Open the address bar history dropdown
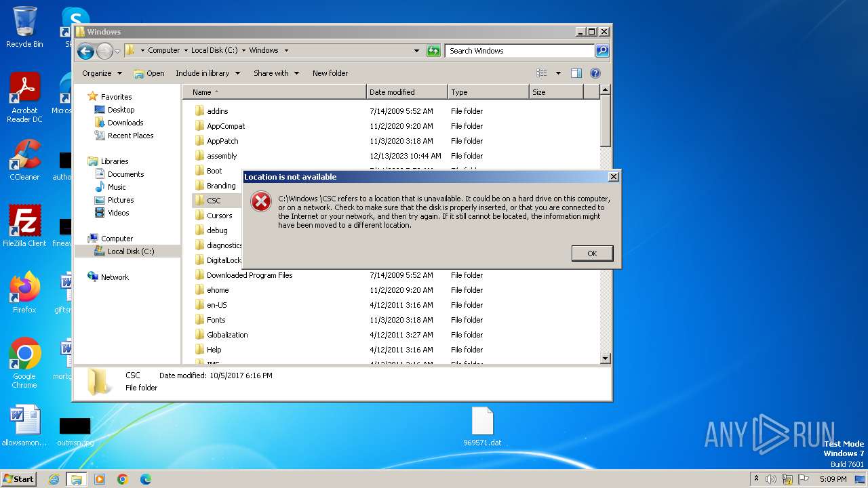868x488 pixels. (x=416, y=51)
